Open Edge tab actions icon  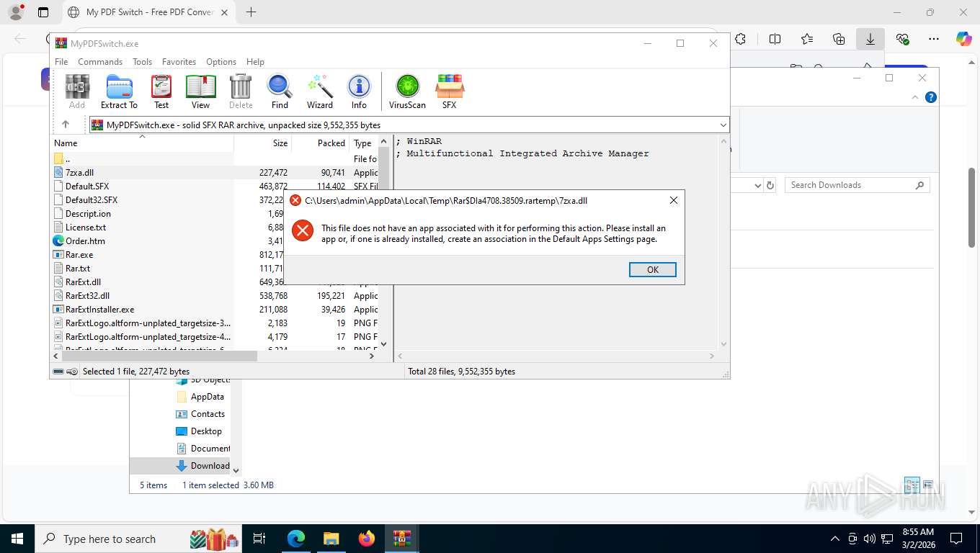(x=43, y=12)
